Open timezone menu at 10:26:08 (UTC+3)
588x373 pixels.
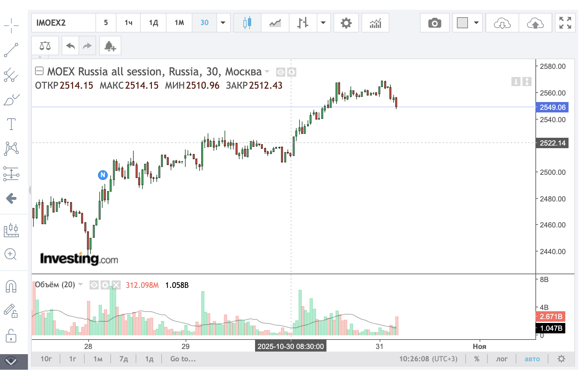[x=428, y=359]
